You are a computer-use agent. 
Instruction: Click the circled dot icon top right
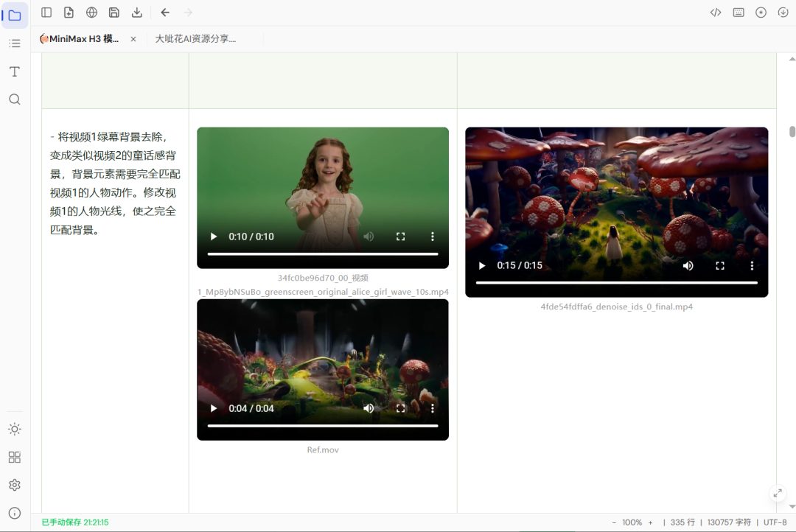pos(761,13)
